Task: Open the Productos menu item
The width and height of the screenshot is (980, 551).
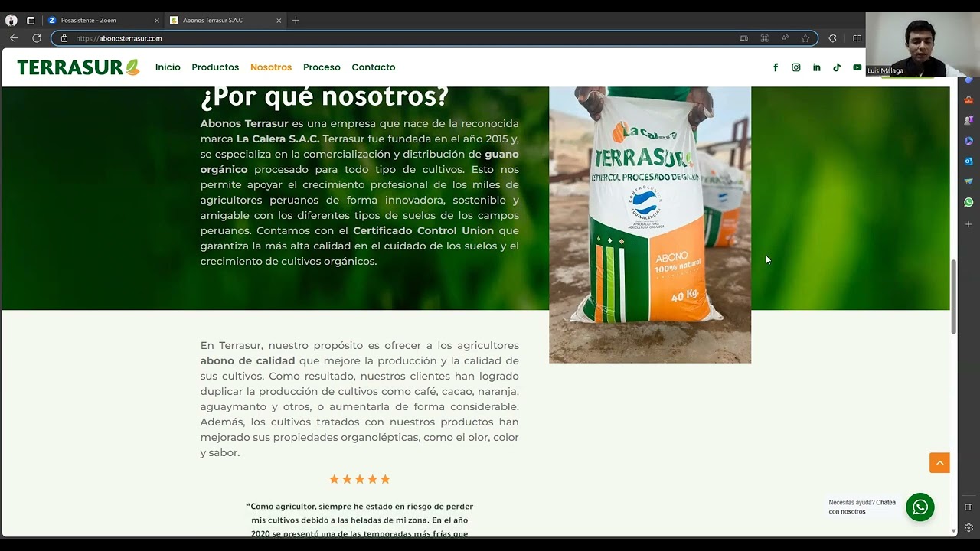Action: pyautogui.click(x=215, y=67)
